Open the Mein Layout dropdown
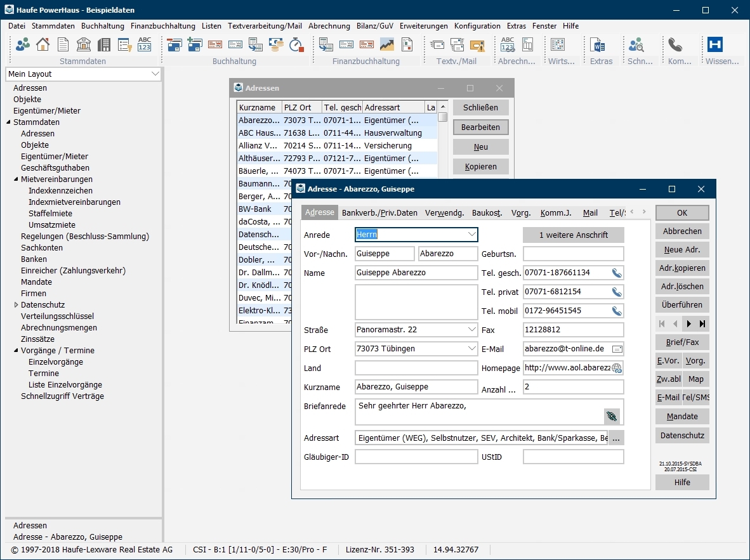The height and width of the screenshot is (560, 750). pos(155,74)
